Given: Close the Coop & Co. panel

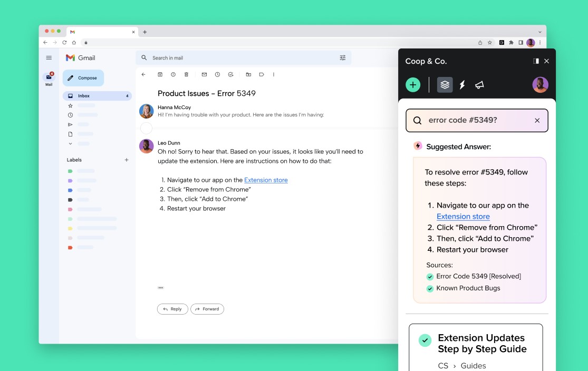Looking at the screenshot, I should (x=546, y=61).
